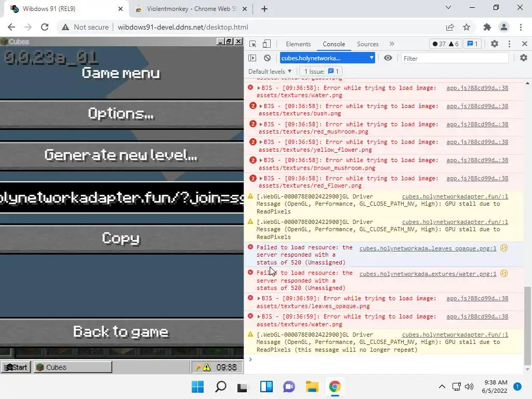The image size is (532, 399).
Task: Select the Cubes taskbar item in Wibdows 91
Action: tap(73, 367)
